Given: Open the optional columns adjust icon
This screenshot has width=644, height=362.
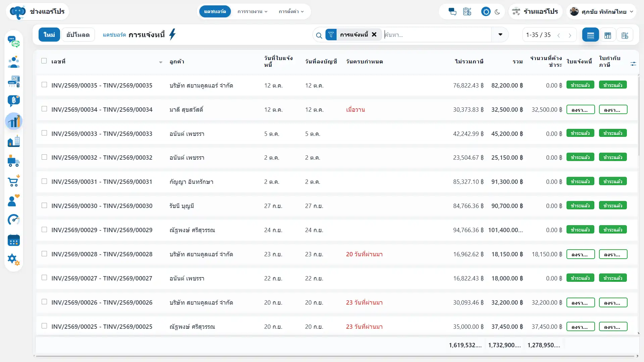Looking at the screenshot, I should pos(633,63).
